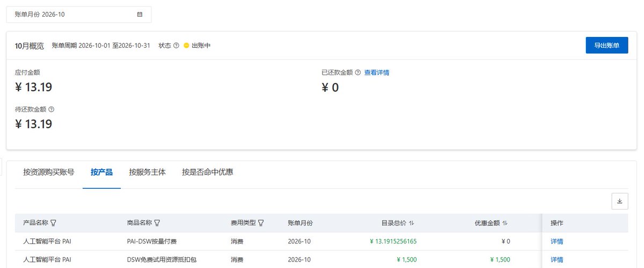This screenshot has height=268, width=644.
Task: Sort by 目录总价 column sort icon
Action: (x=412, y=223)
